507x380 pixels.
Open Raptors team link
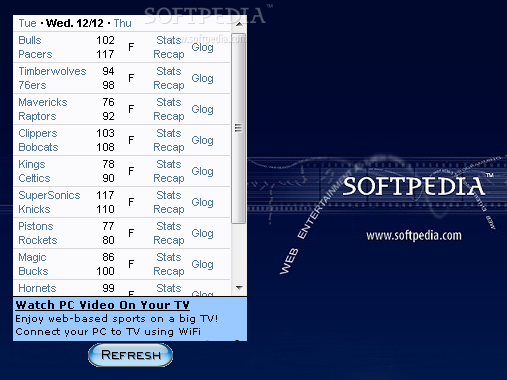(37, 116)
